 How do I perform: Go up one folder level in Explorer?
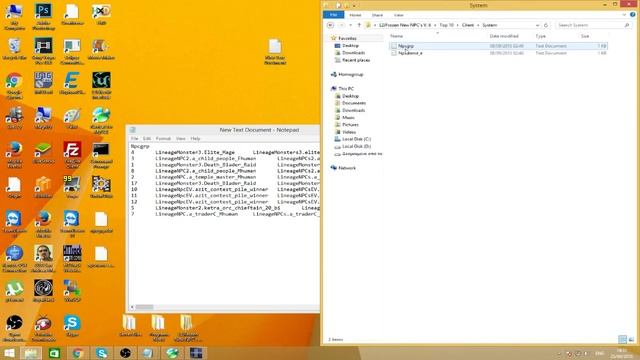click(x=359, y=25)
